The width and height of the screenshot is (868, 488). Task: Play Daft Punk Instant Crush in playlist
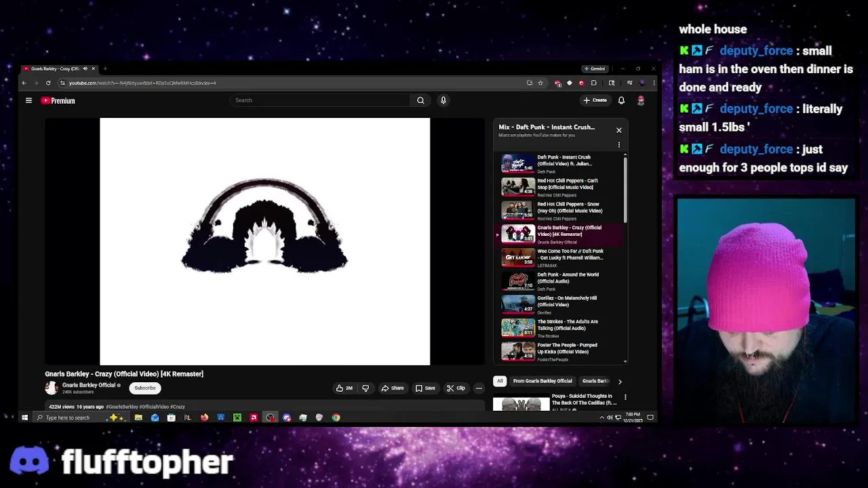[x=560, y=163]
